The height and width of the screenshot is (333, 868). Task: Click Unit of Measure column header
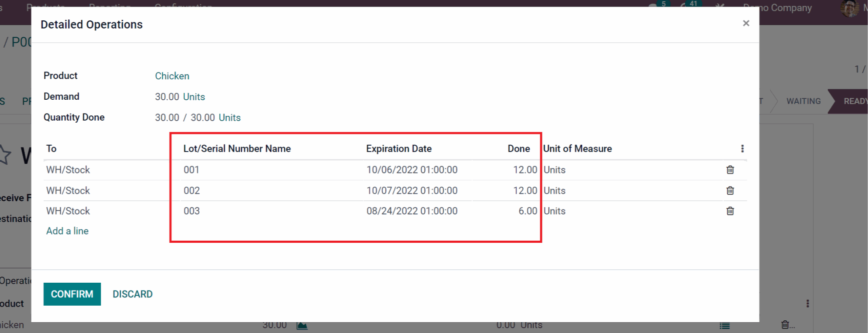click(578, 149)
